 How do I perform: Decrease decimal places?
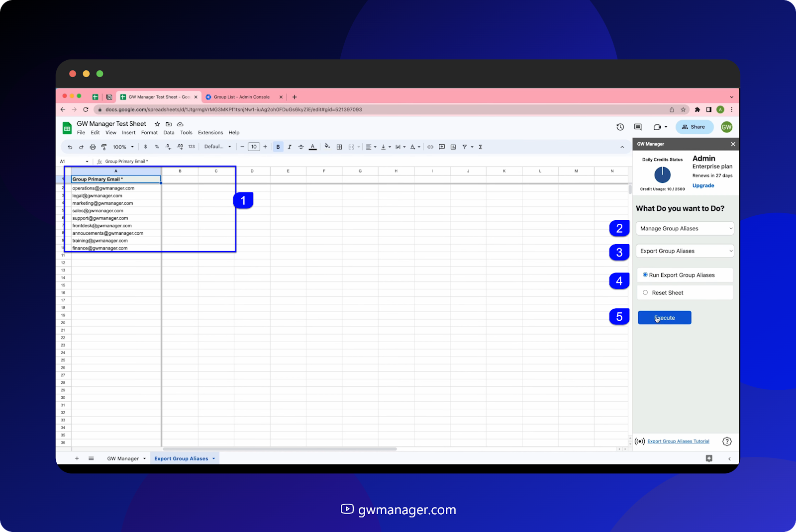tap(168, 147)
